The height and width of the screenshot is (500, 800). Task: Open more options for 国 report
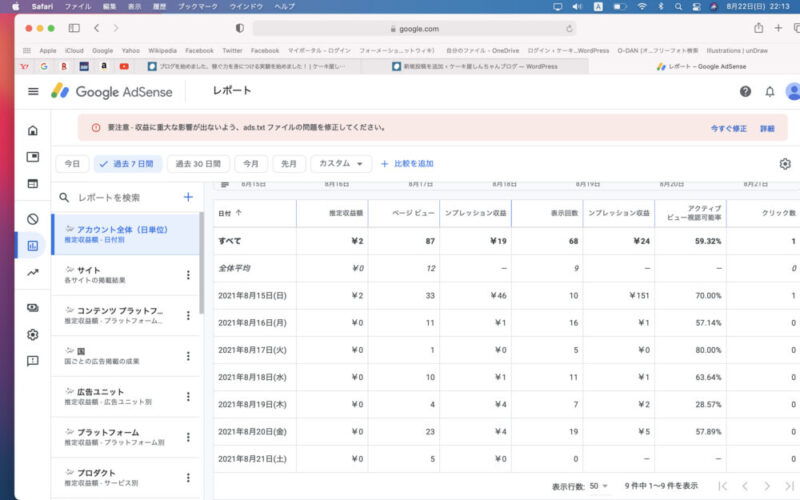coord(188,356)
